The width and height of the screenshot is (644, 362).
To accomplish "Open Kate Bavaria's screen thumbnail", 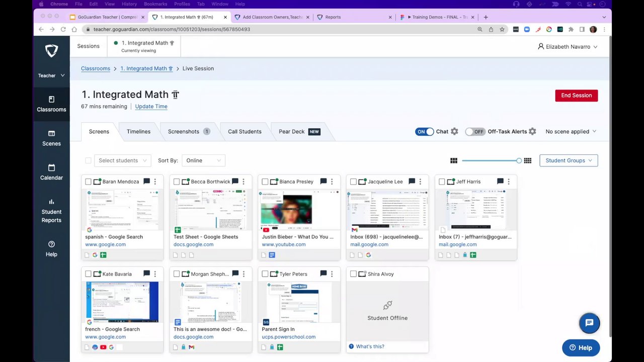I will (122, 302).
